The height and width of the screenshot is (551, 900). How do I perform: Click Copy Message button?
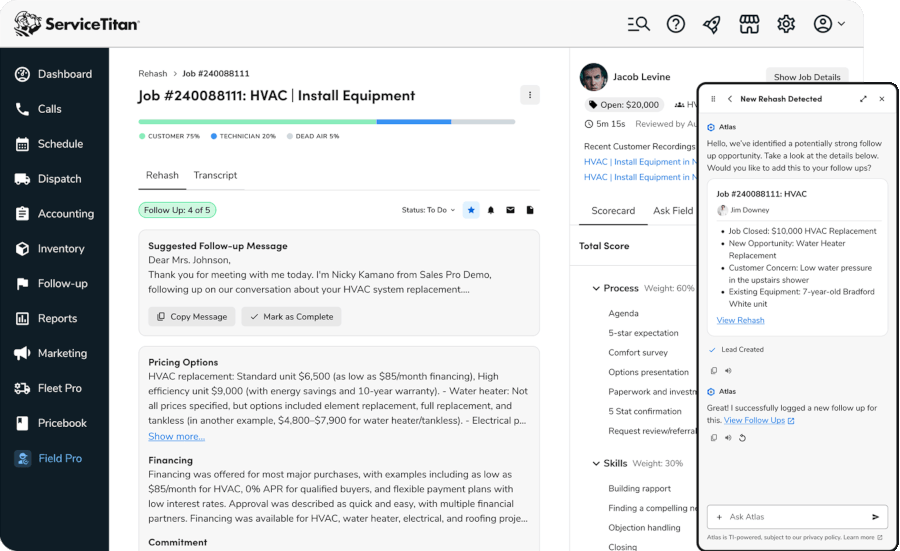(192, 317)
